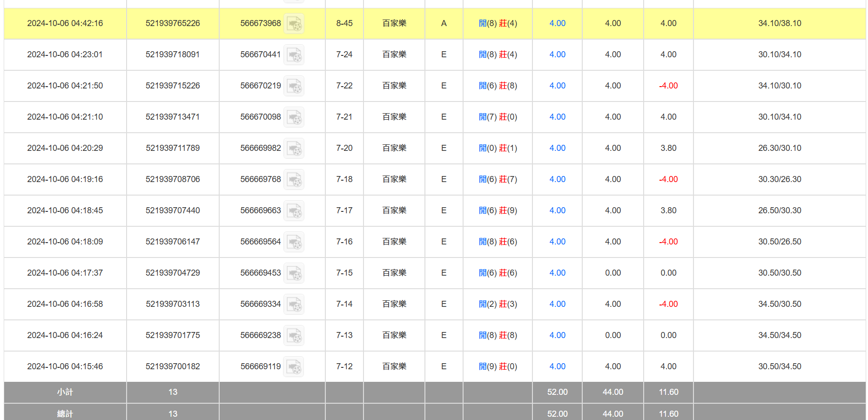Viewport: 868px width, 420px height.
Task: Open video replay icon for game 566673968
Action: tap(294, 24)
